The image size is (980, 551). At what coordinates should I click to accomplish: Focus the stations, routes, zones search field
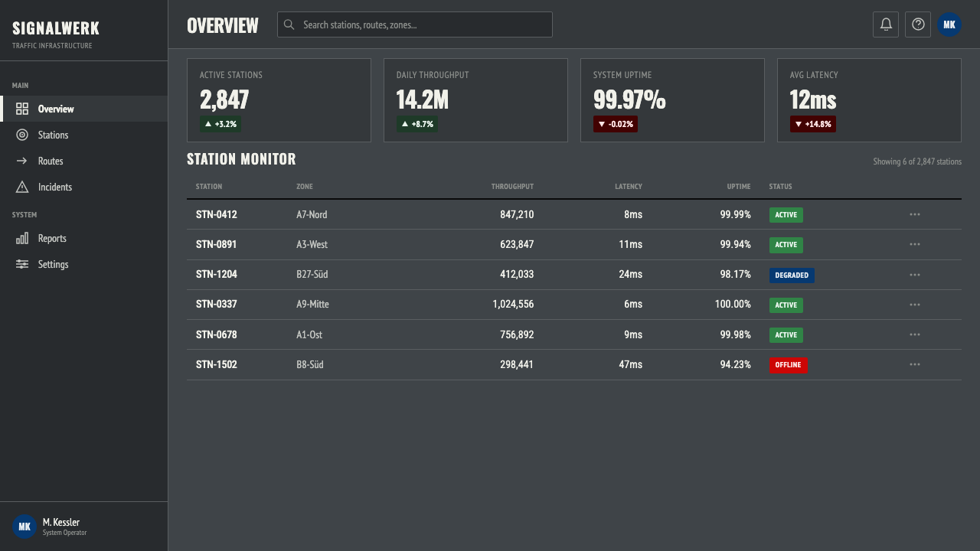coord(415,24)
